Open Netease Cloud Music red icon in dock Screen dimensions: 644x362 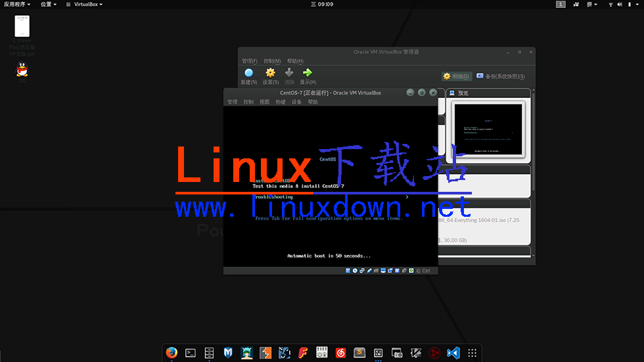click(340, 353)
